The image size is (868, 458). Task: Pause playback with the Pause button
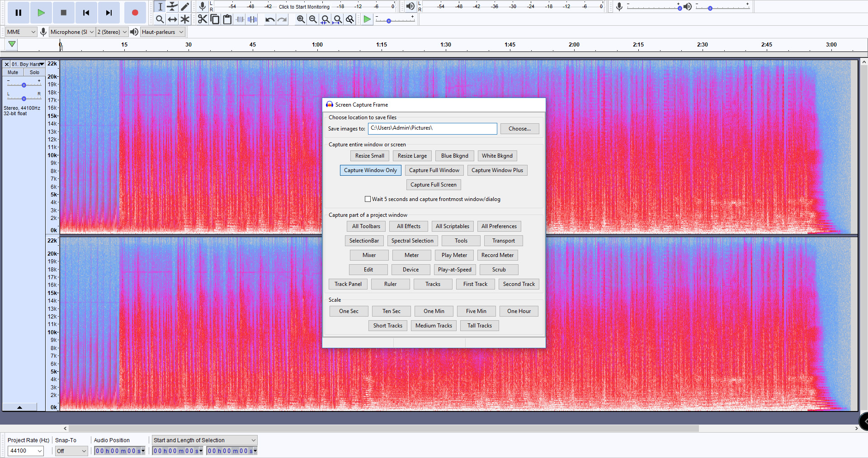tap(19, 13)
